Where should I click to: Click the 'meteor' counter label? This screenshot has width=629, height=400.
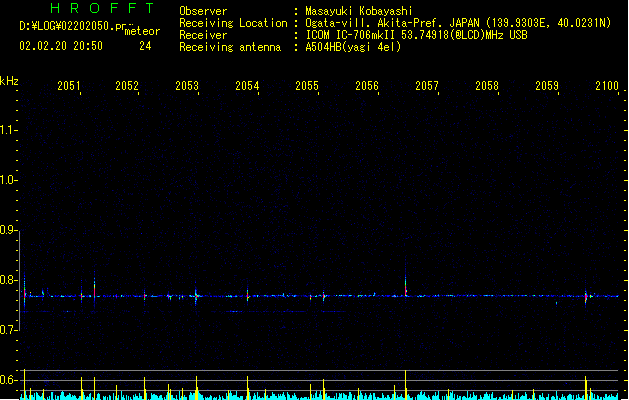(142, 31)
